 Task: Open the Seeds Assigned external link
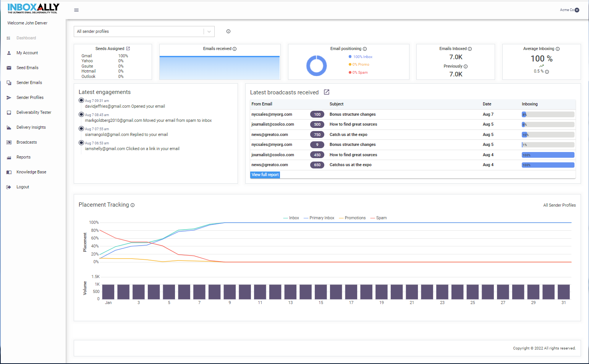[x=128, y=49]
